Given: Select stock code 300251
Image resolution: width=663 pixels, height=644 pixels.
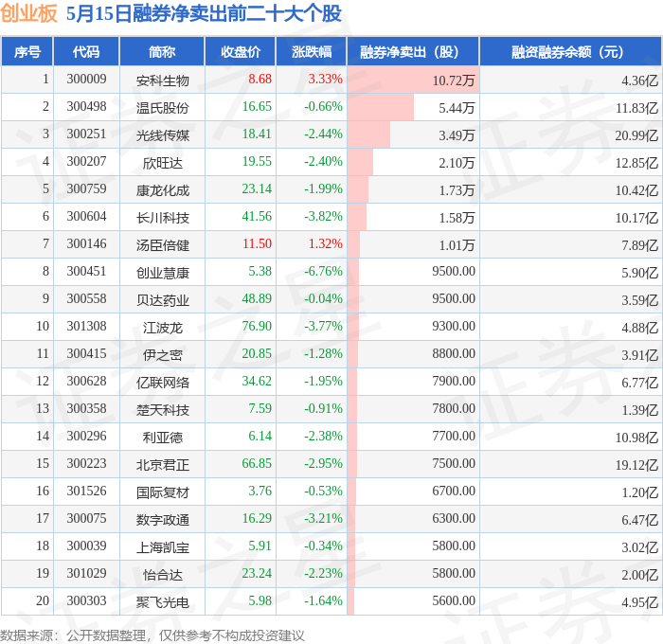Looking at the screenshot, I should 86,134.
